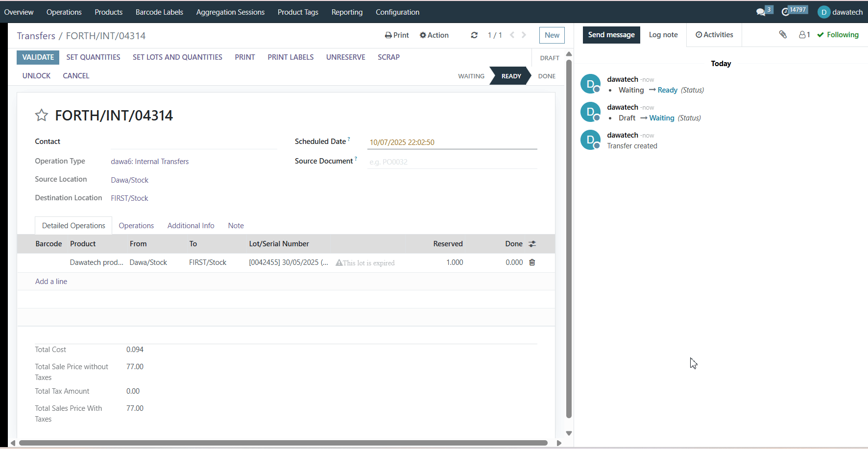Delete the Dawatech product line with trash icon
The image size is (868, 449).
pyautogui.click(x=532, y=262)
